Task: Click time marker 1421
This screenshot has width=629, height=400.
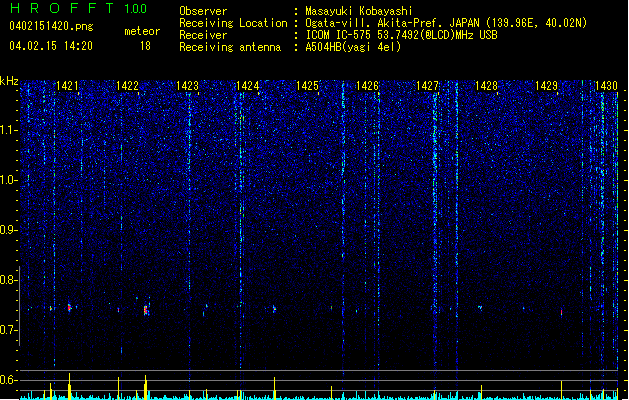Action: 67,86
